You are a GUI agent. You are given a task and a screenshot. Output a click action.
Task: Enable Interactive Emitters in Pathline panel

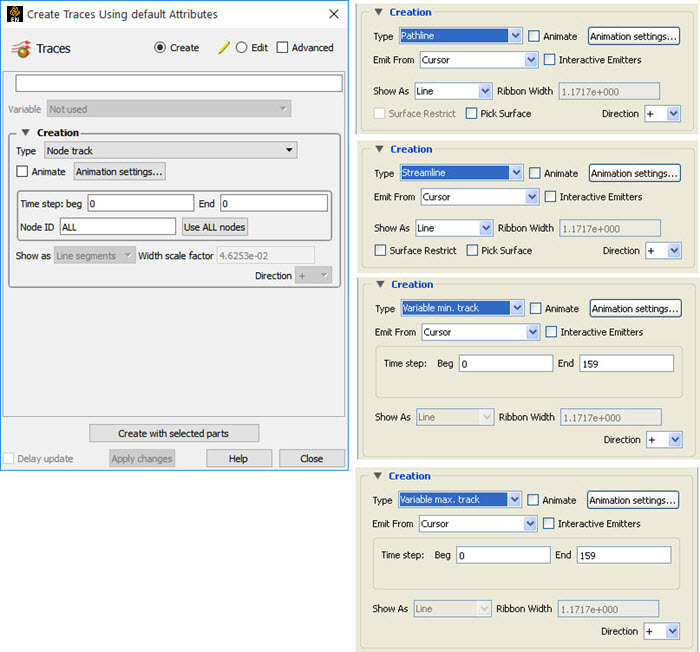(550, 59)
